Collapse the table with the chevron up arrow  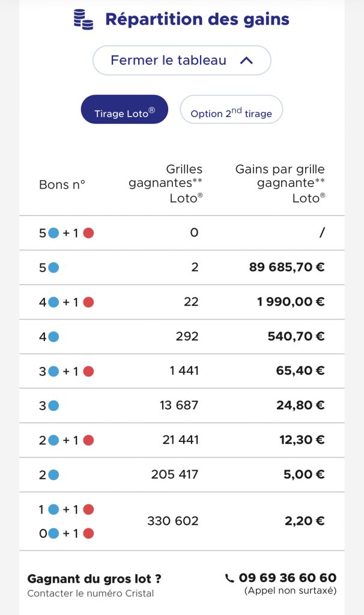point(246,61)
